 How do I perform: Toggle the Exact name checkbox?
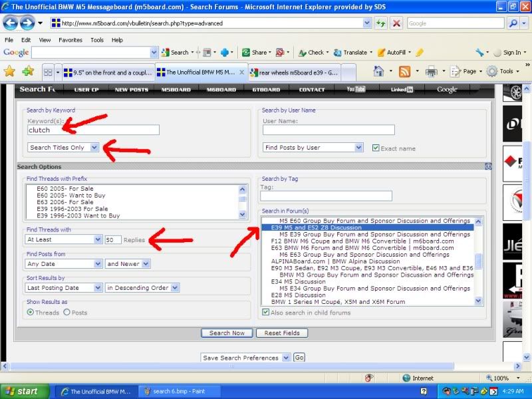[376, 148]
